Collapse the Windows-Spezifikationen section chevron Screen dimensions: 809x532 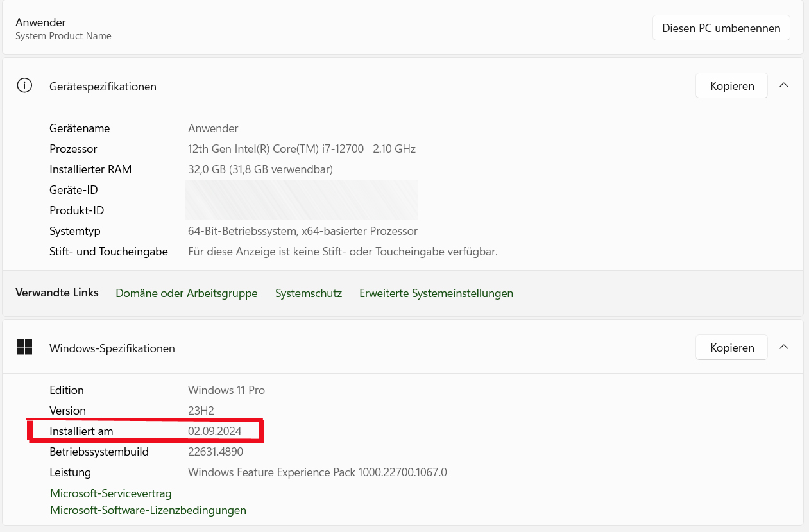783,347
